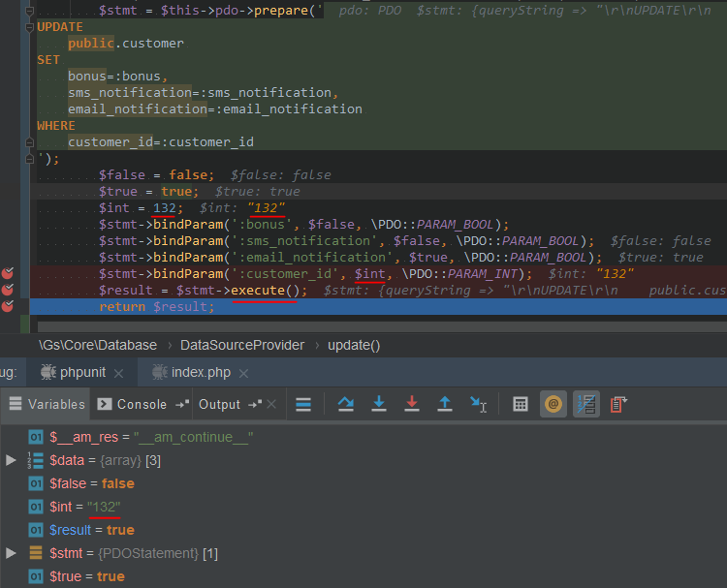The width and height of the screenshot is (727, 588).
Task: Click the copy/restore layout icon in debugger toolbar
Action: pos(618,404)
